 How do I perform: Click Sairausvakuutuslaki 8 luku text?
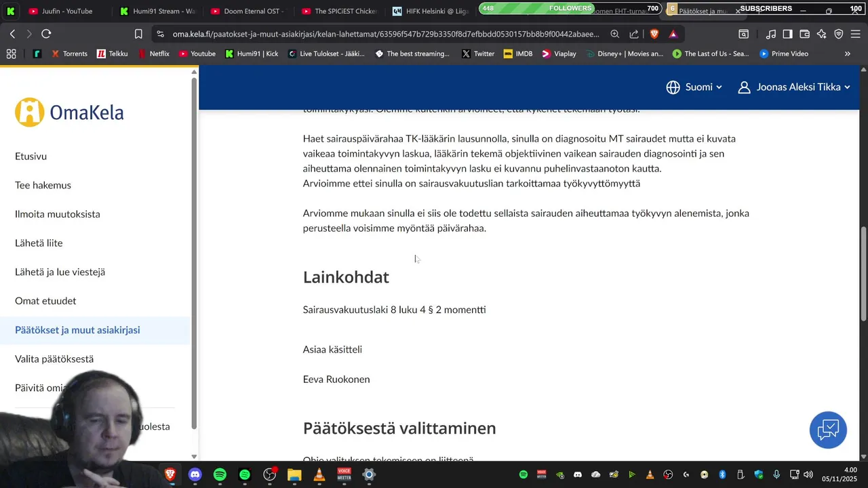[x=394, y=310]
